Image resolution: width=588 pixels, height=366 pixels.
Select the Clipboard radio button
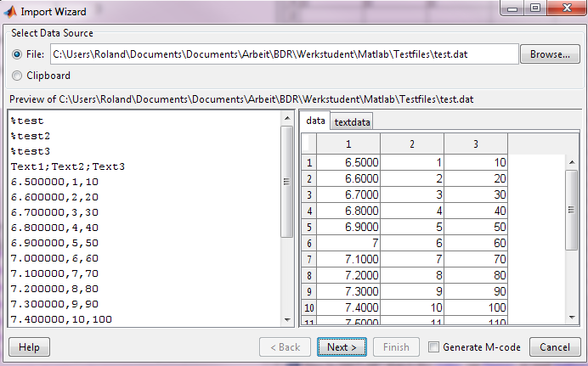(x=17, y=76)
